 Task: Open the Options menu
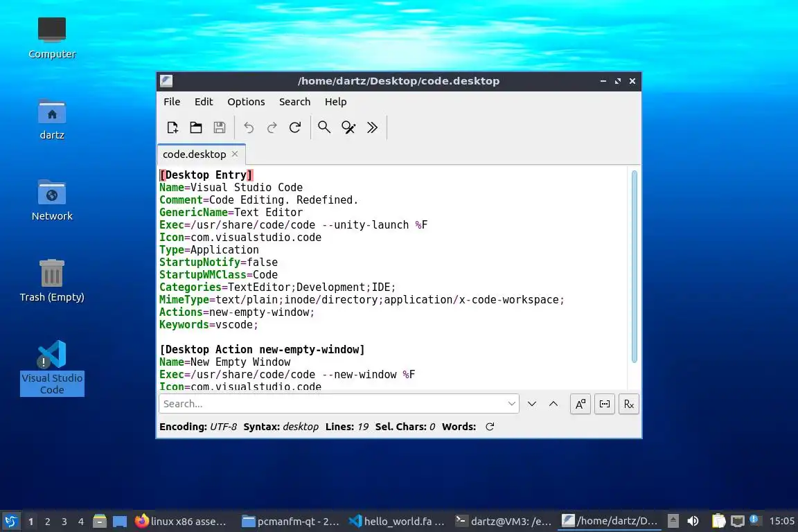click(x=246, y=102)
